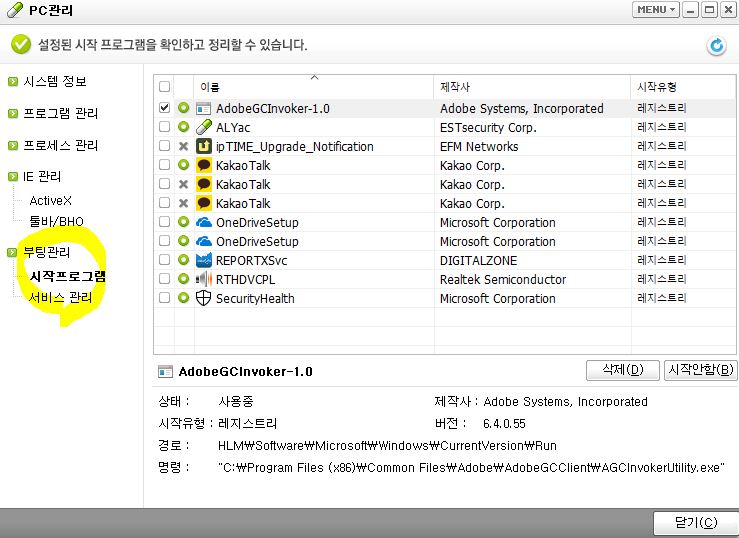Select 시작프로그램 in the sidebar
739x538 pixels.
coord(67,276)
